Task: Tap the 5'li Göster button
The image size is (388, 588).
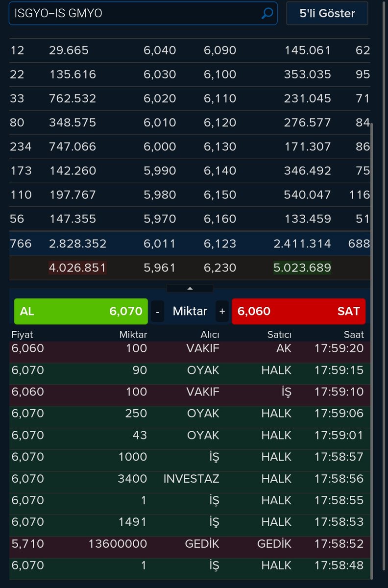Action: point(327,13)
